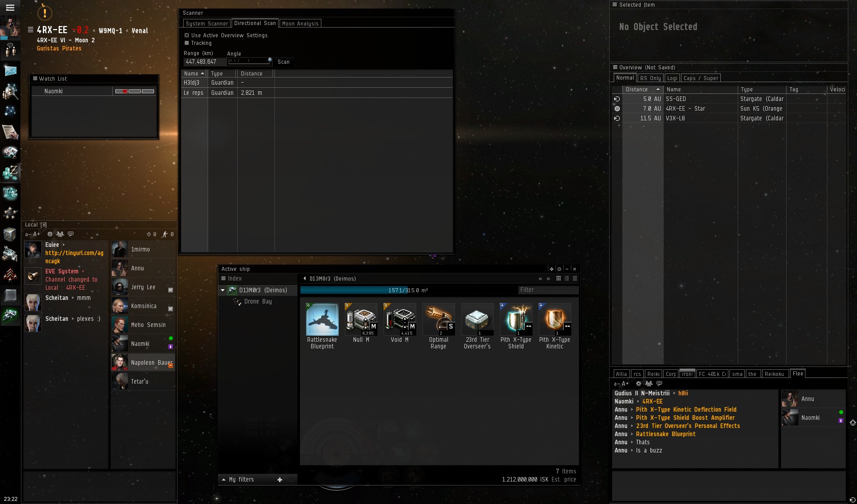The image size is (857, 504).
Task: Select the Optimal Range script item
Action: click(x=438, y=326)
